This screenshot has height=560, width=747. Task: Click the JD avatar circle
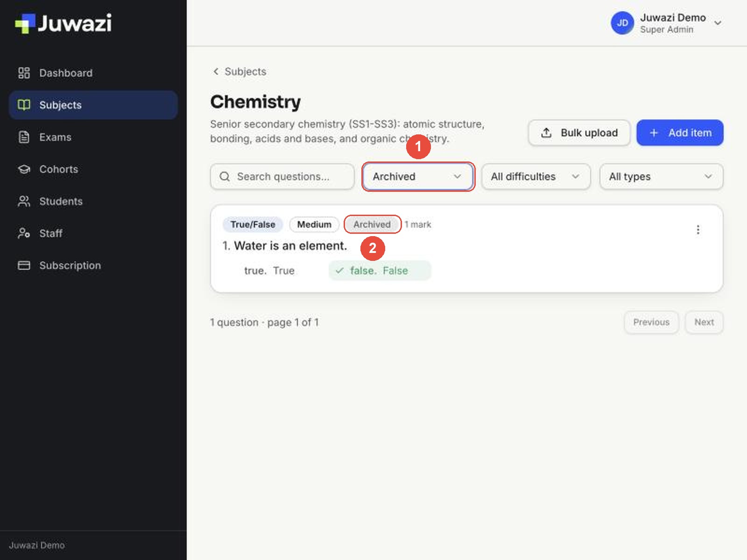pyautogui.click(x=622, y=23)
